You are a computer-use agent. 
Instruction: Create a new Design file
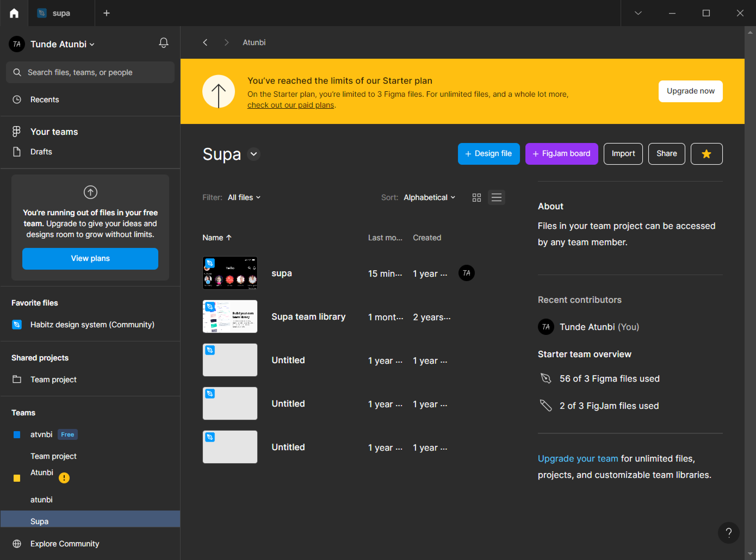tap(488, 154)
